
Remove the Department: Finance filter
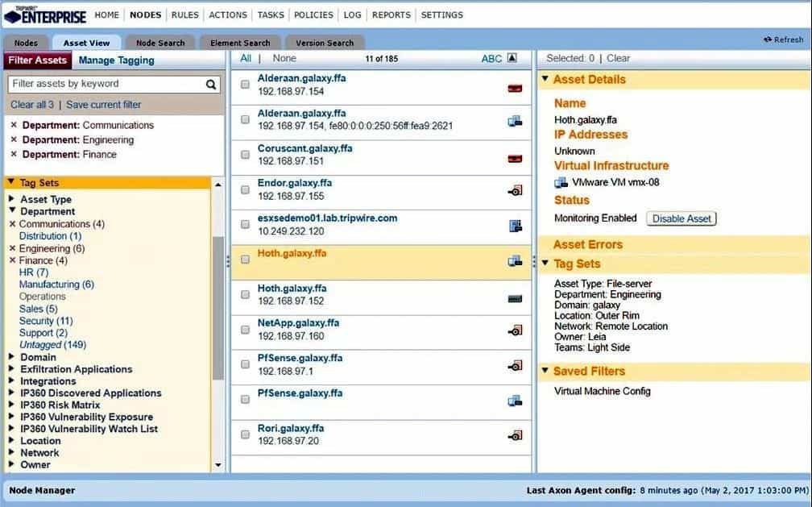coord(14,154)
